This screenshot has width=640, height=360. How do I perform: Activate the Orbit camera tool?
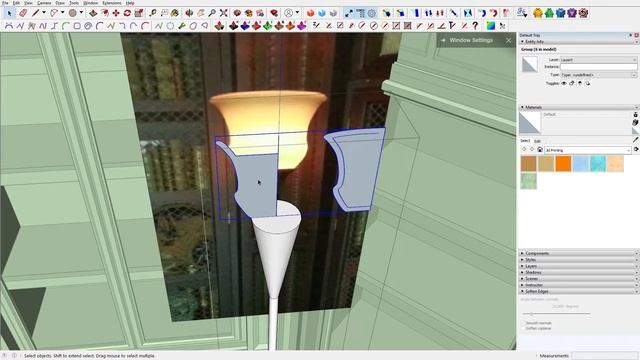coord(189,13)
